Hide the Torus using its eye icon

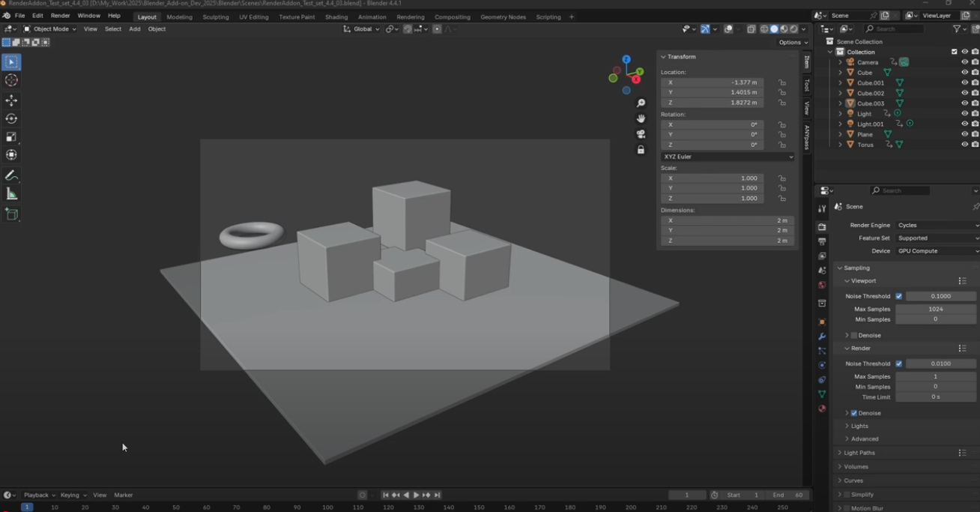[x=965, y=145]
